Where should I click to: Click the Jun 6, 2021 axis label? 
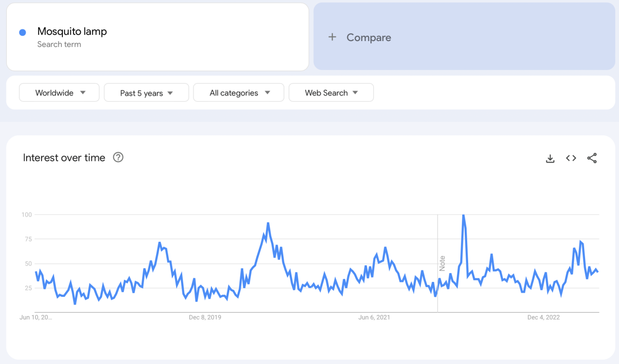pyautogui.click(x=374, y=317)
